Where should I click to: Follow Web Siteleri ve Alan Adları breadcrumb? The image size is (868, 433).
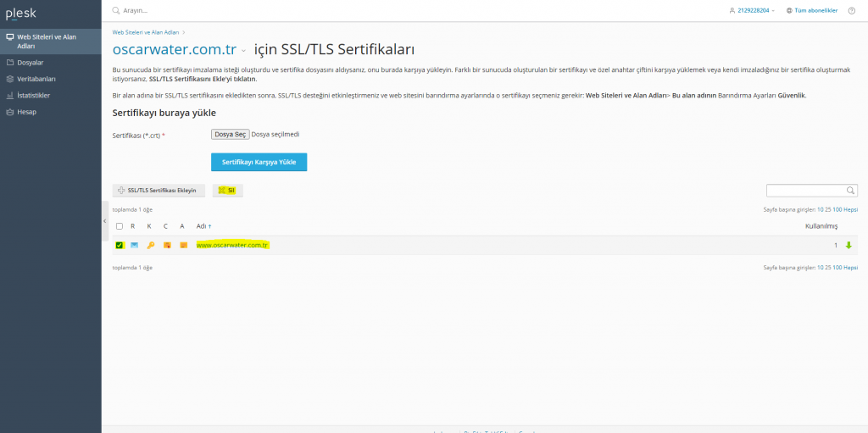point(146,33)
